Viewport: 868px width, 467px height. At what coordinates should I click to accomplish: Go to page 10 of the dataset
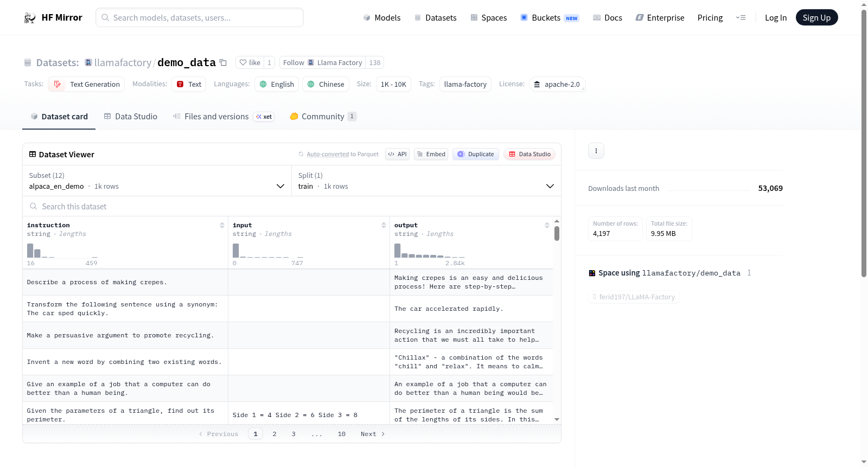point(342,434)
